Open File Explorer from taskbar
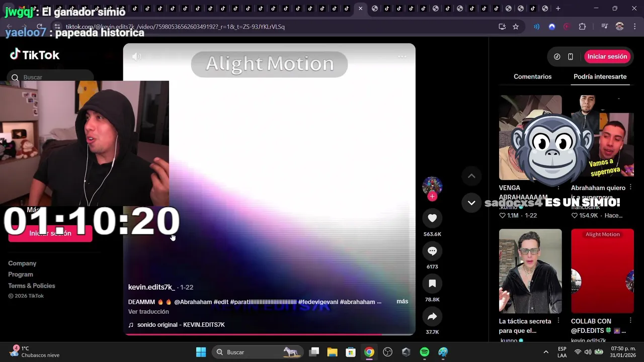 click(332, 352)
